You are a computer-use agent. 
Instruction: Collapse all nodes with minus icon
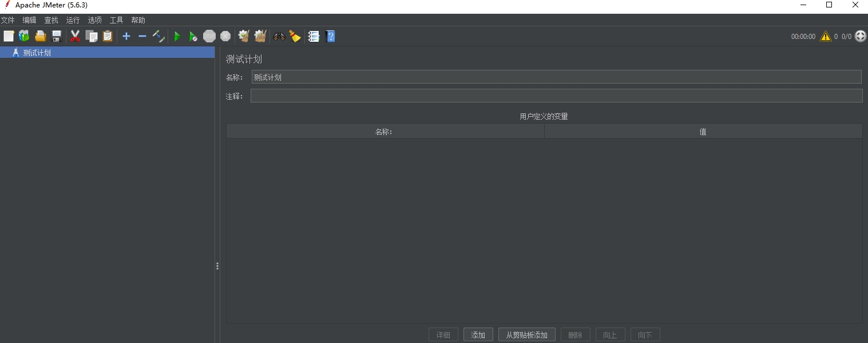click(142, 36)
